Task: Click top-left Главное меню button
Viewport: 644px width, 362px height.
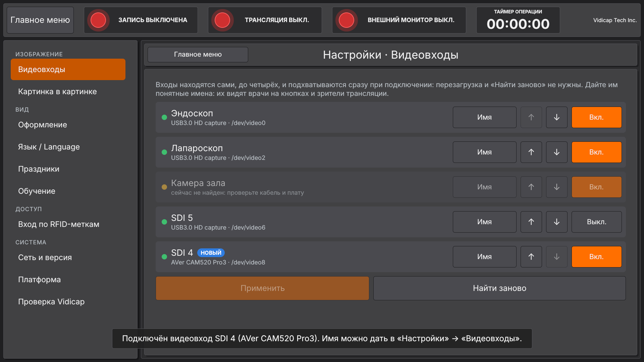Action: (x=40, y=20)
